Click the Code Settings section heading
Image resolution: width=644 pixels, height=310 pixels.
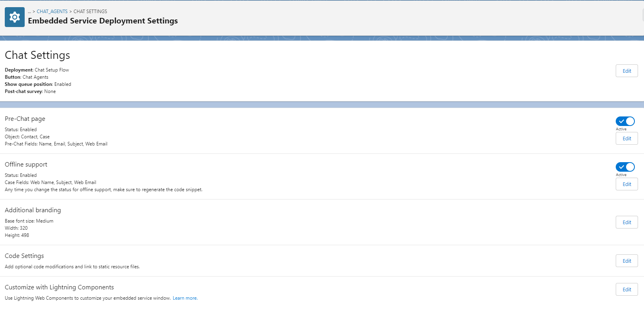coord(24,256)
